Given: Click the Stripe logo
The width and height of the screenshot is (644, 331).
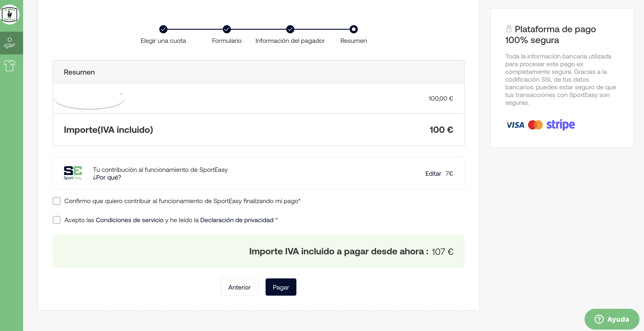Looking at the screenshot, I should (x=561, y=125).
